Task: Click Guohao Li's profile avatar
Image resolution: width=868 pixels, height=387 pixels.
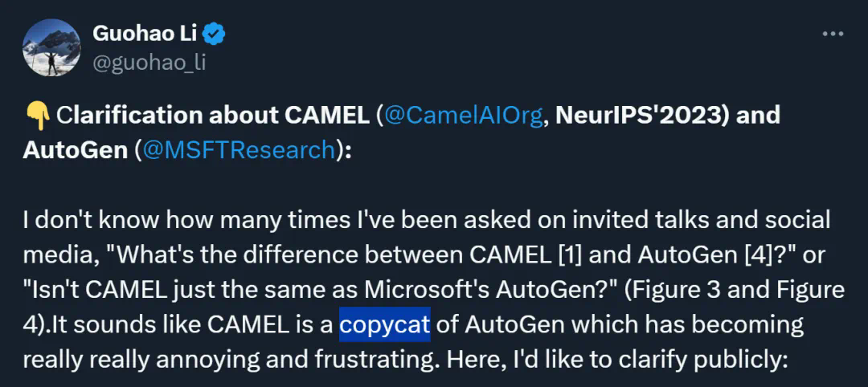Action: click(x=51, y=48)
